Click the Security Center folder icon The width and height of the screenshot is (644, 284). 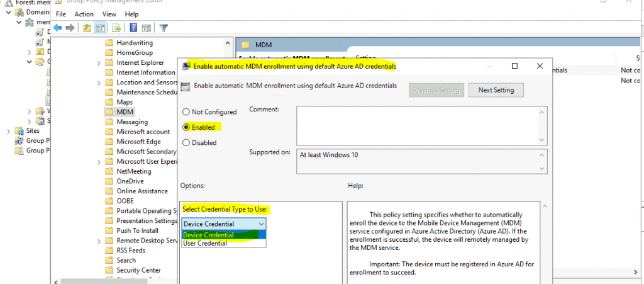[x=109, y=270]
